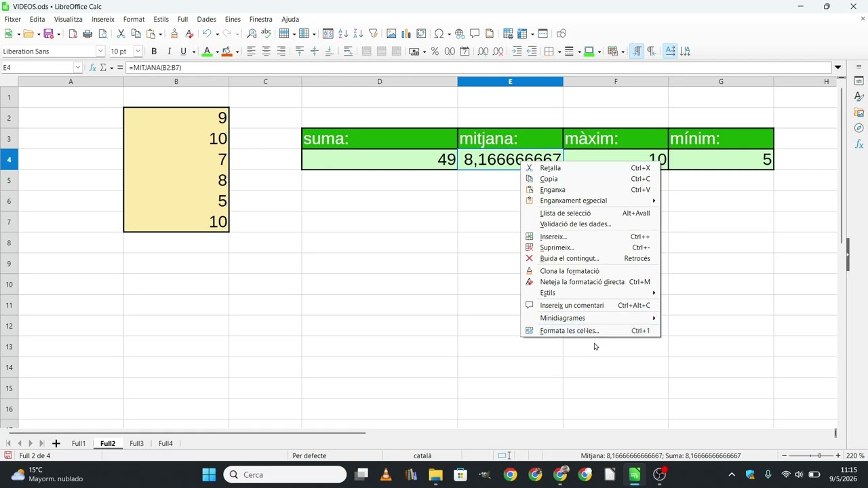Insert hyperlink globe icon
Viewport: 868px width, 488px height.
click(x=460, y=33)
